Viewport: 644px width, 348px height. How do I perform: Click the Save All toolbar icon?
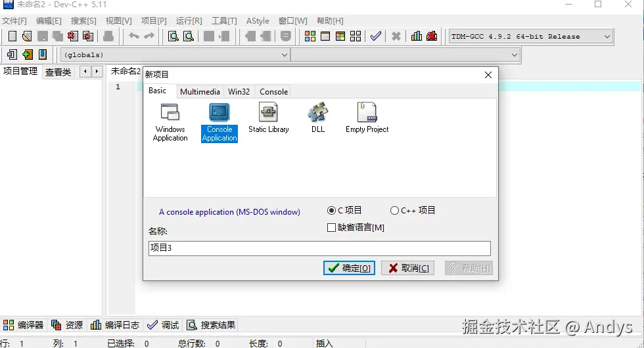tap(58, 36)
